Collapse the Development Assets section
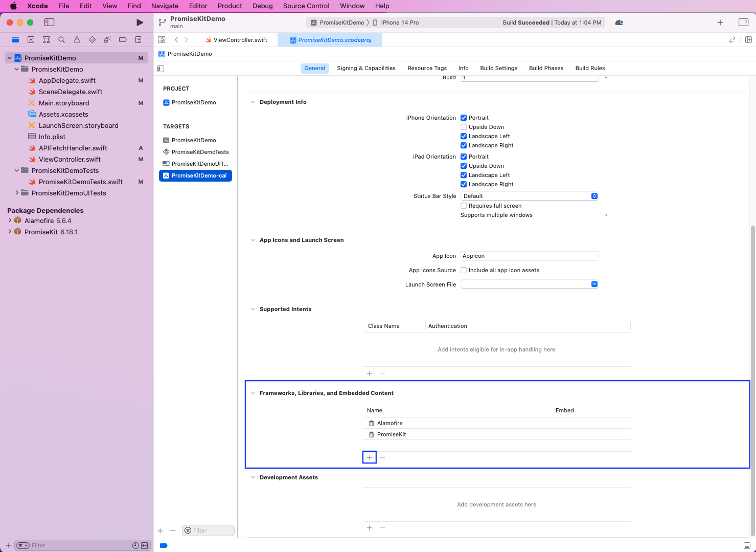Screen dimensions: 756x552 click(x=253, y=477)
